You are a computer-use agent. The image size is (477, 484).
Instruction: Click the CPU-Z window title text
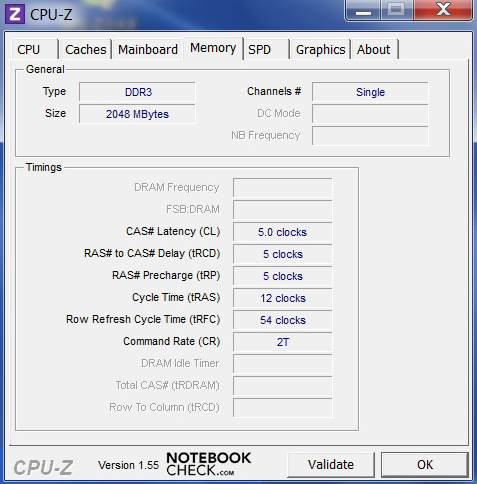click(51, 15)
